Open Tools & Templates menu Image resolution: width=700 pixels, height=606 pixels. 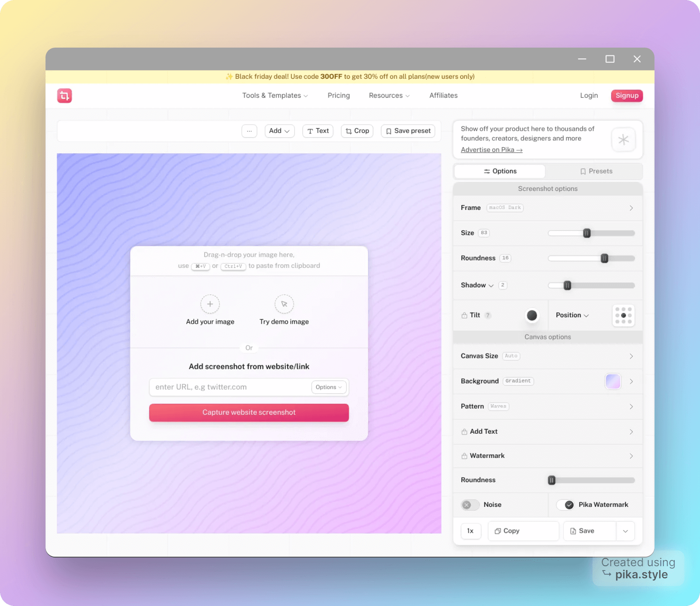[x=275, y=95]
